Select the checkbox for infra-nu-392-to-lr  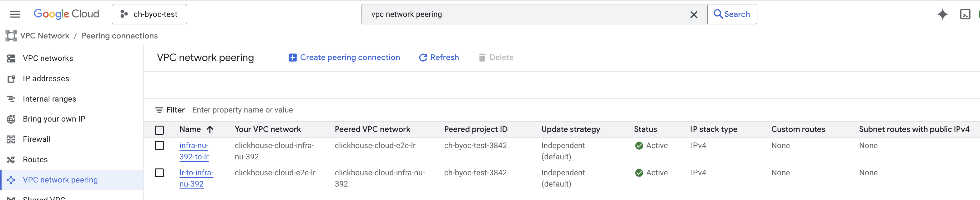159,145
